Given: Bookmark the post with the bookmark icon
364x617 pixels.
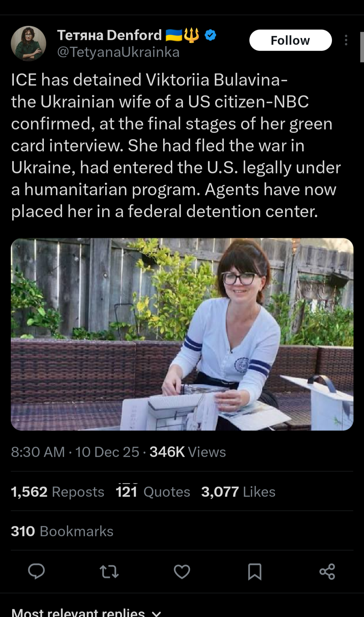Looking at the screenshot, I should [x=254, y=571].
